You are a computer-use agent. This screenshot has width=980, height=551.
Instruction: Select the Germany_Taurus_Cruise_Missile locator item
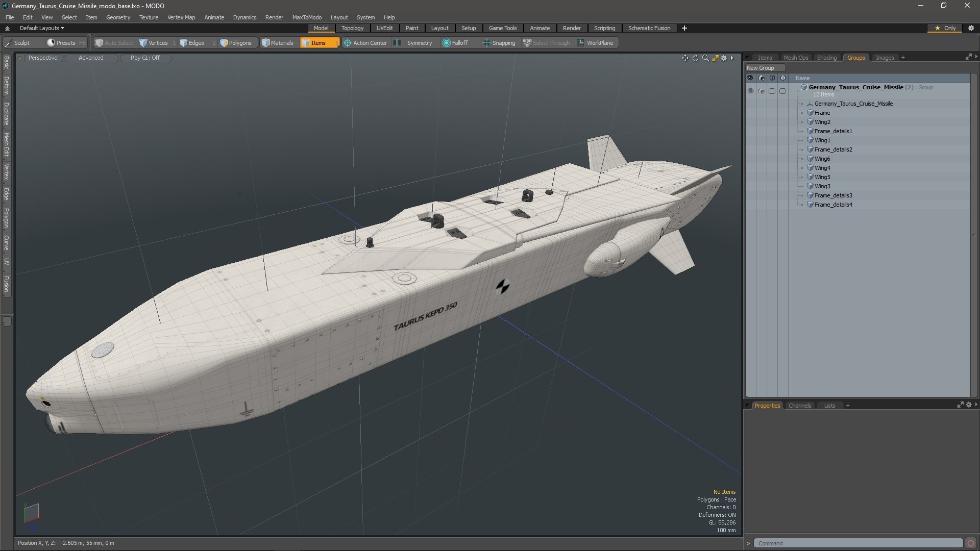click(853, 104)
